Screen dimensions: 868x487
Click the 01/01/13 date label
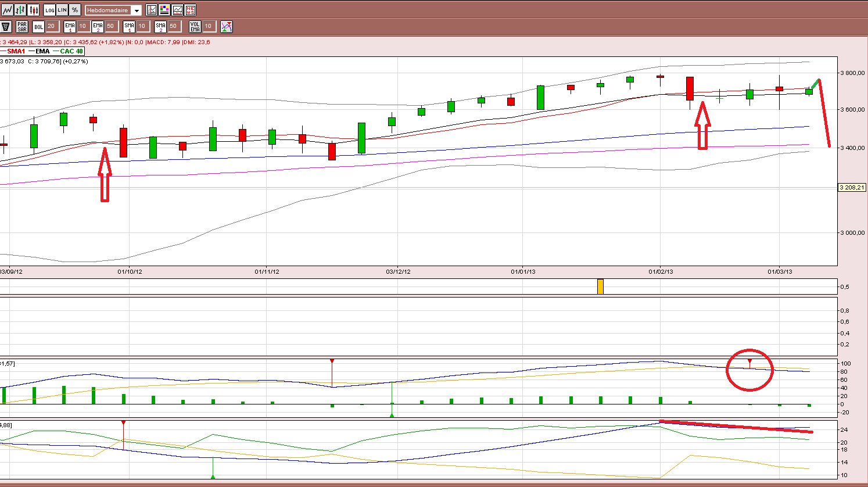tap(523, 271)
